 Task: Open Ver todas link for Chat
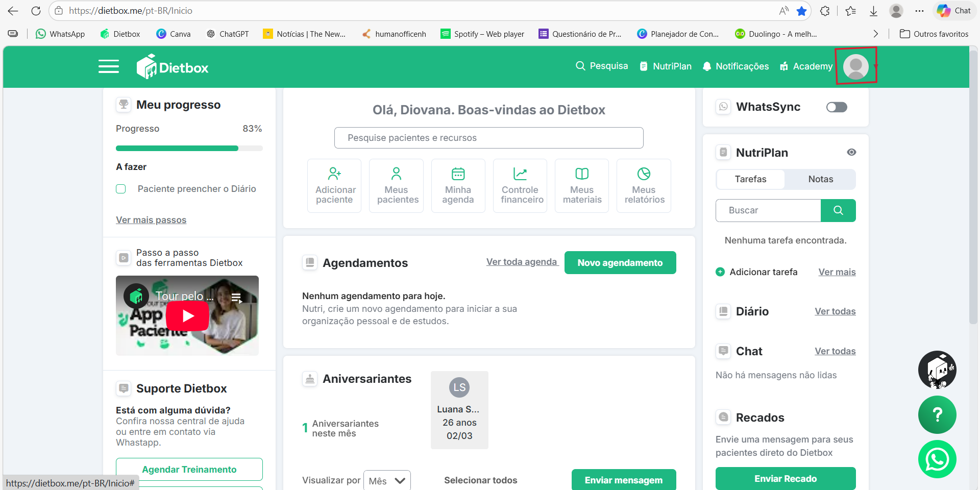835,351
